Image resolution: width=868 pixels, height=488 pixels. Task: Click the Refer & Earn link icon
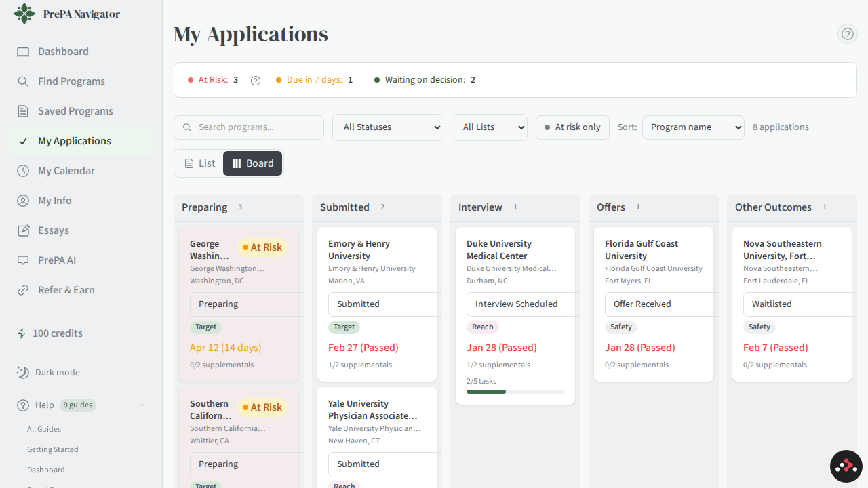coord(23,290)
